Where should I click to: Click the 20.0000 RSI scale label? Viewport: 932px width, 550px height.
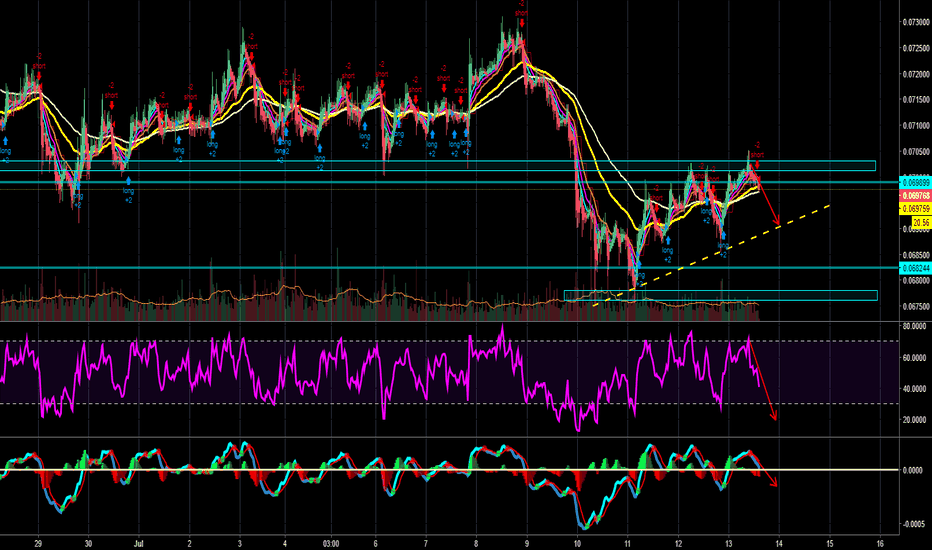914,420
